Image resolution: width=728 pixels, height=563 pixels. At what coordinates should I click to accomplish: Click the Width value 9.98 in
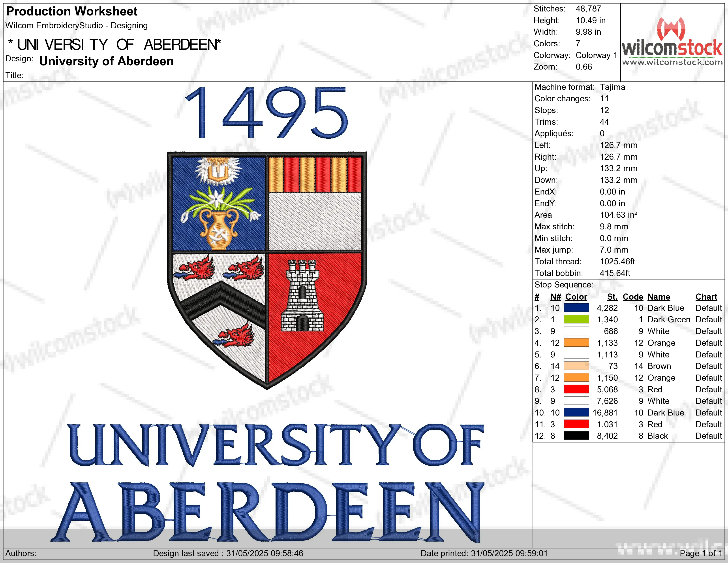pos(588,32)
